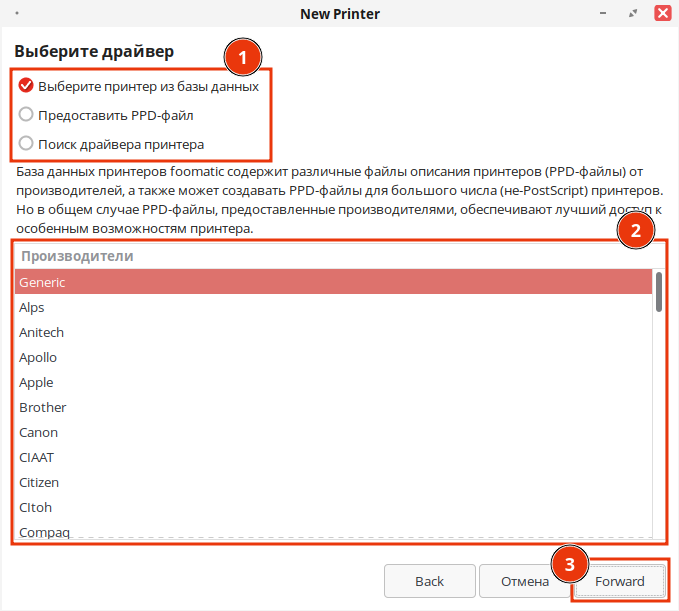
Task: Close the New Printer window
Action: coord(662,14)
